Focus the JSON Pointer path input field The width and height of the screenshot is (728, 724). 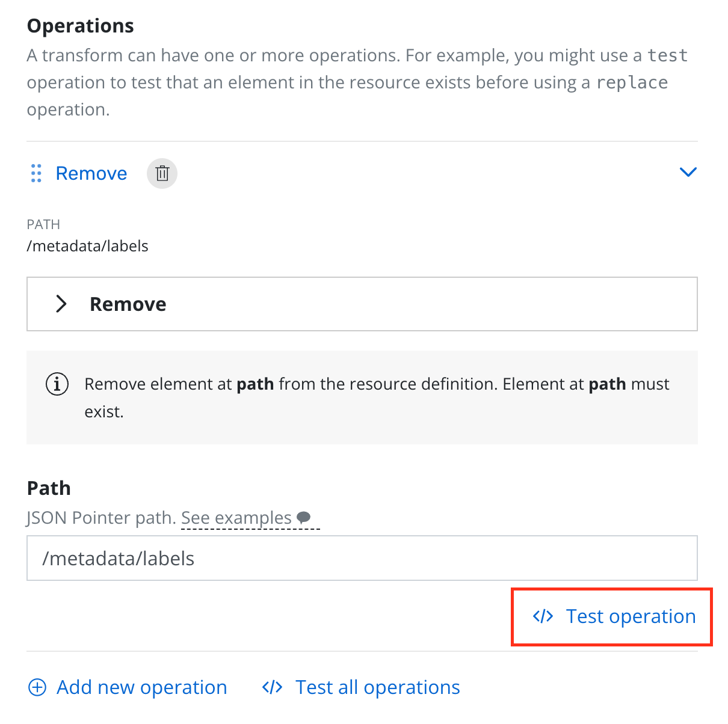pos(362,558)
